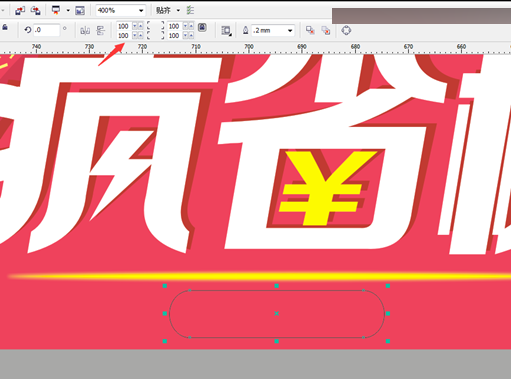Click the To Back of Layer icon
511x379 pixels.
326,30
